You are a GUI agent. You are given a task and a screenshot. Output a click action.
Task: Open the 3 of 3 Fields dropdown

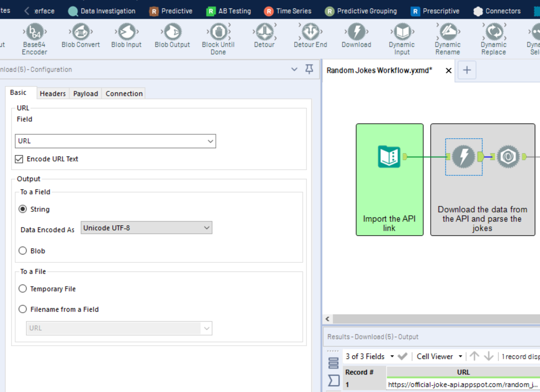[x=369, y=357]
